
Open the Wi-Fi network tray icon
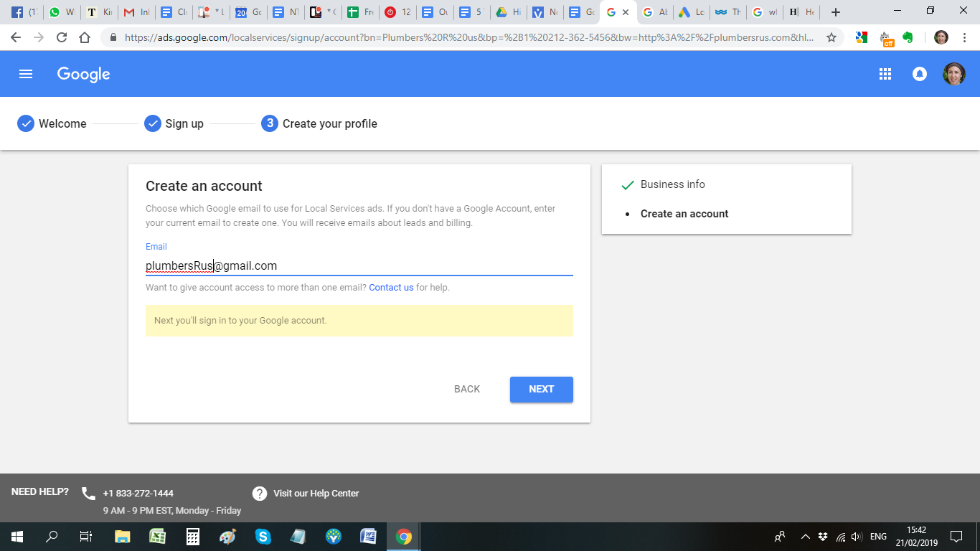click(x=840, y=537)
